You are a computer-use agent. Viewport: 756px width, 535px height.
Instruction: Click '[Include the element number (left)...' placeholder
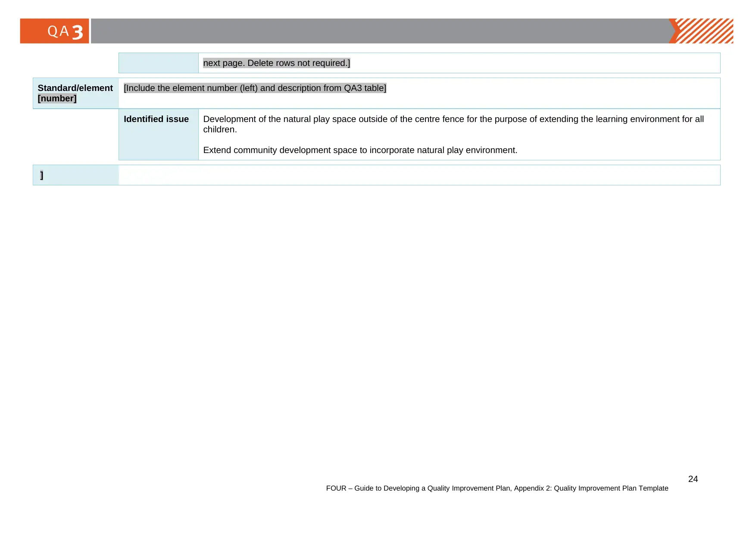point(255,88)
